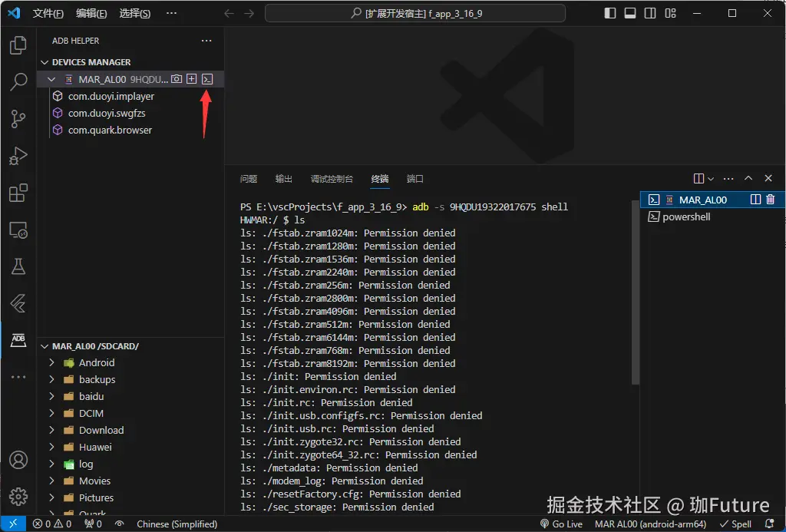786x532 pixels.
Task: Open the Remote Explorer icon
Action: pyautogui.click(x=18, y=230)
